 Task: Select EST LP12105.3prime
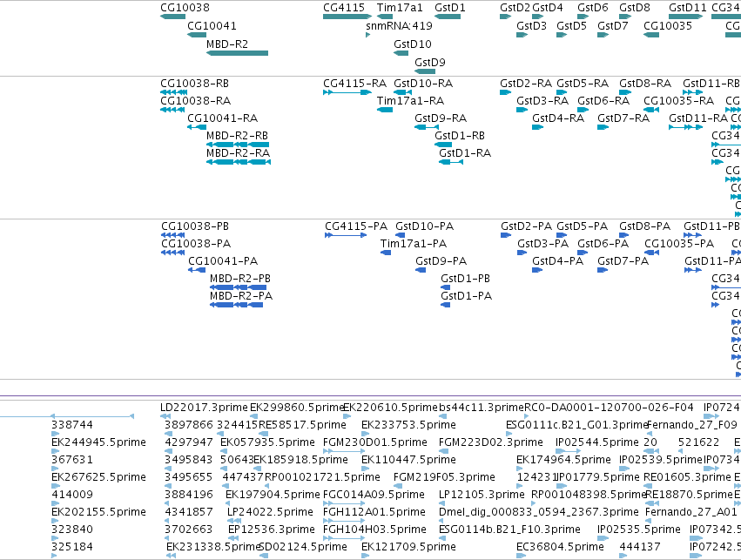(x=482, y=496)
